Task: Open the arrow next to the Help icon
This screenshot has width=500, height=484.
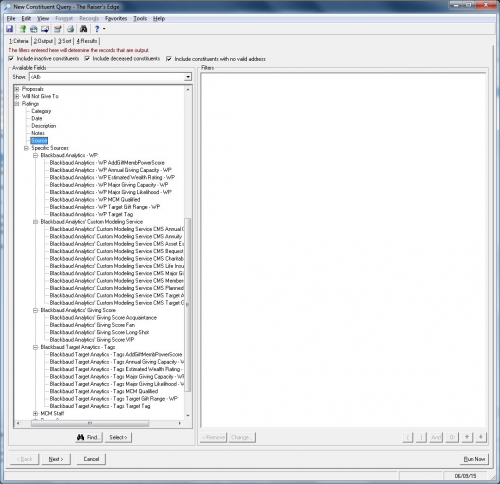Action: (104, 29)
